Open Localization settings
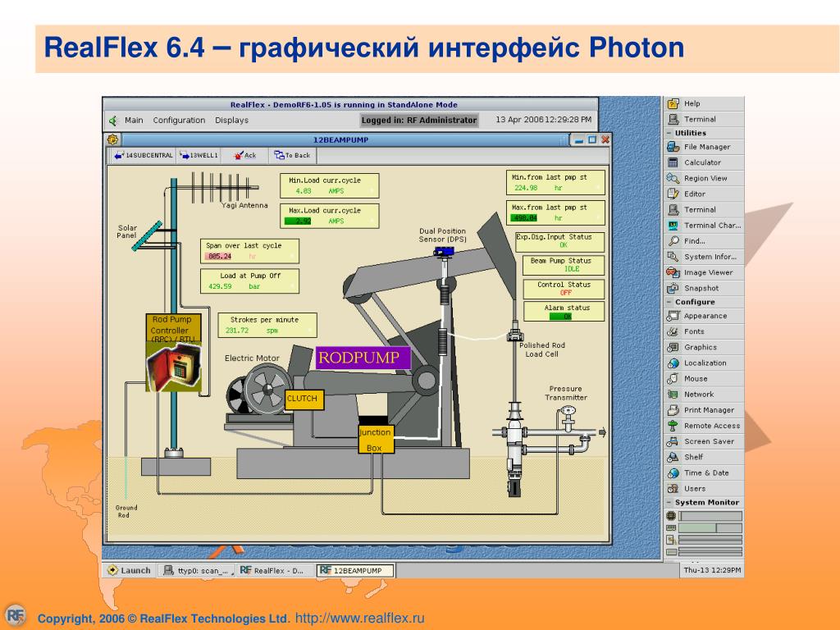Viewport: 840px width, 630px height. [x=704, y=363]
